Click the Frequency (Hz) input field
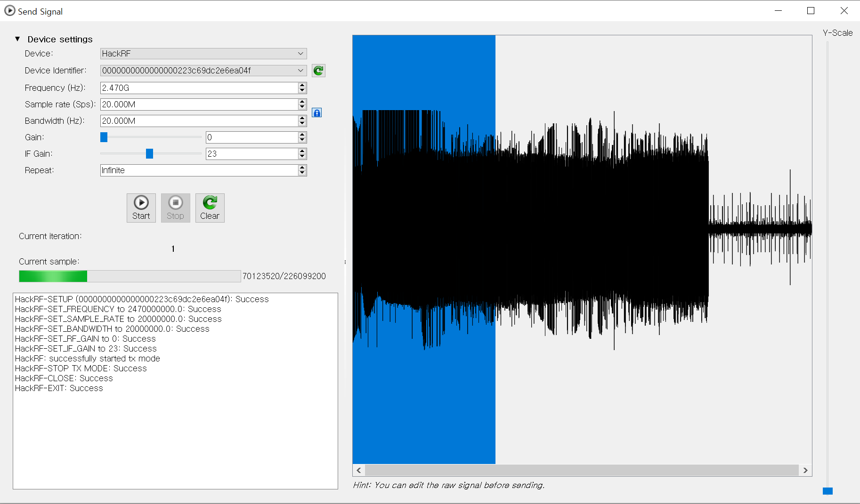The height and width of the screenshot is (504, 860). tap(199, 88)
